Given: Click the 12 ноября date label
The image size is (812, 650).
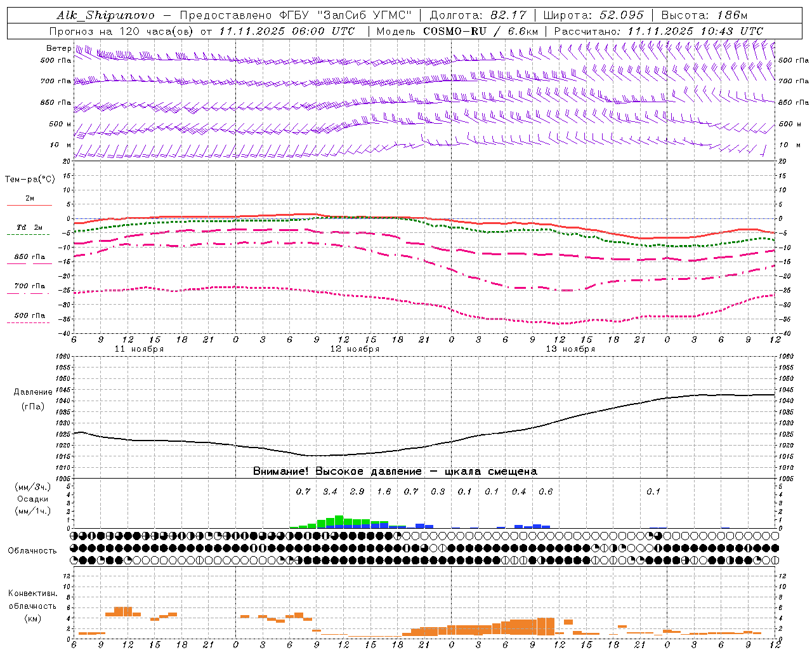Looking at the screenshot, I should tap(355, 349).
